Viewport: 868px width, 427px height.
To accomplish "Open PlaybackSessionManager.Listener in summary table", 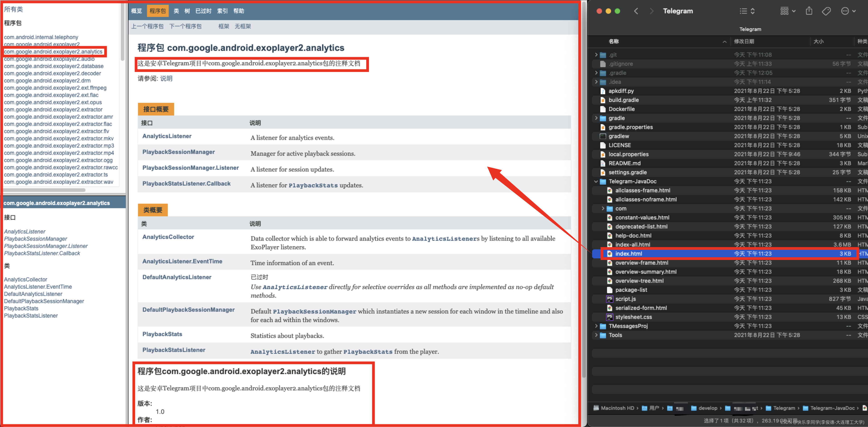I will 190,168.
